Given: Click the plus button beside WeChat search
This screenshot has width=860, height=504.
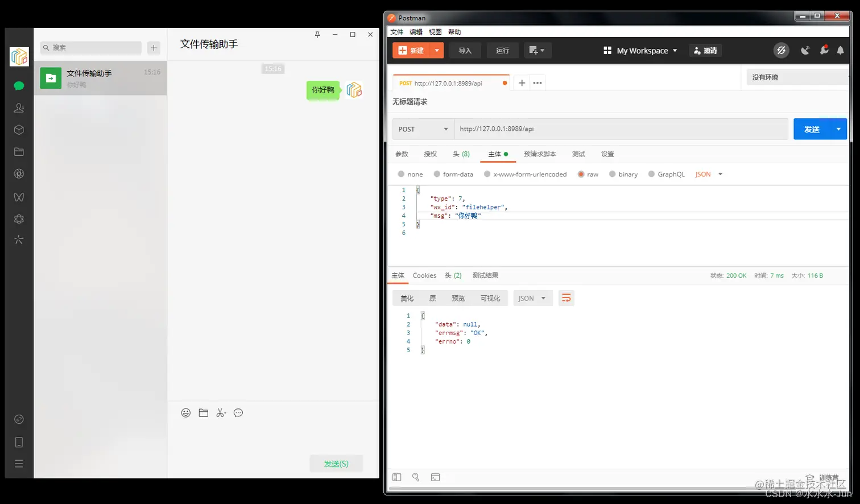Looking at the screenshot, I should coord(154,48).
